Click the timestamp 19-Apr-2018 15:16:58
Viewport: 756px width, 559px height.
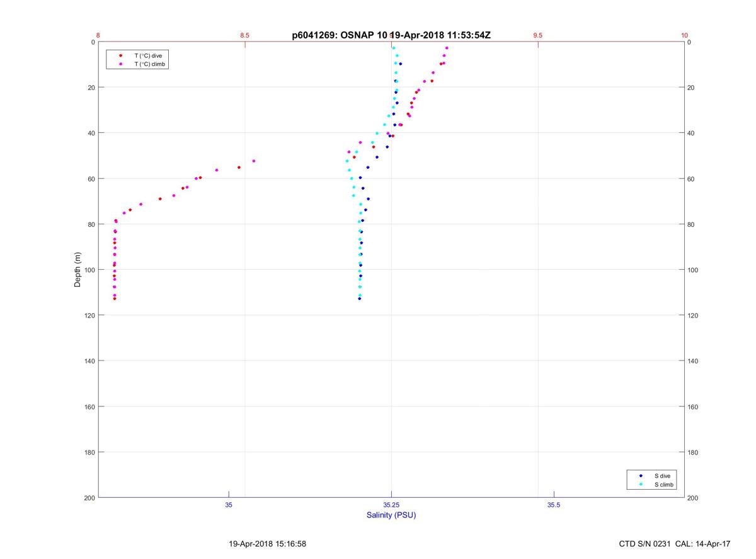point(268,543)
